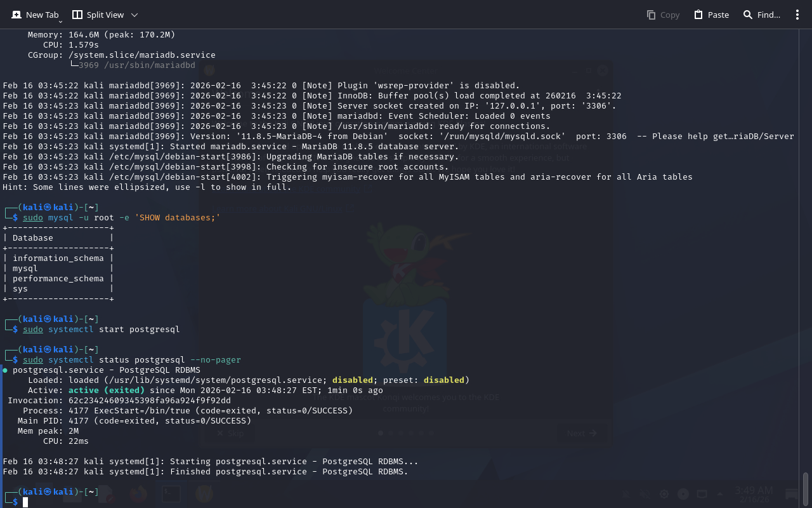Click the Copy toolbar button
Image resolution: width=812 pixels, height=508 pixels.
coord(663,15)
